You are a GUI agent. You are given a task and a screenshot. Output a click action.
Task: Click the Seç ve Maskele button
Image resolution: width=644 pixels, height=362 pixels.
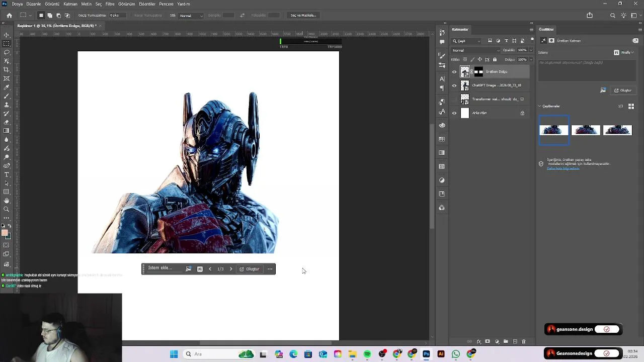(x=303, y=16)
